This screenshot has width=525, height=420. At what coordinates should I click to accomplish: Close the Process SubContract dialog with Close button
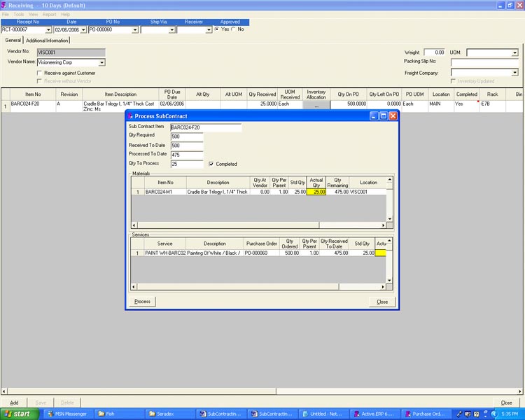[382, 302]
